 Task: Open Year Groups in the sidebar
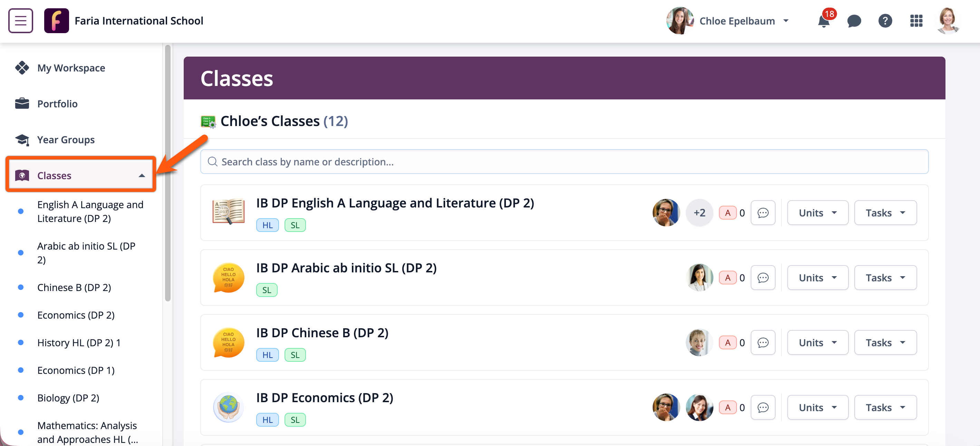[66, 140]
